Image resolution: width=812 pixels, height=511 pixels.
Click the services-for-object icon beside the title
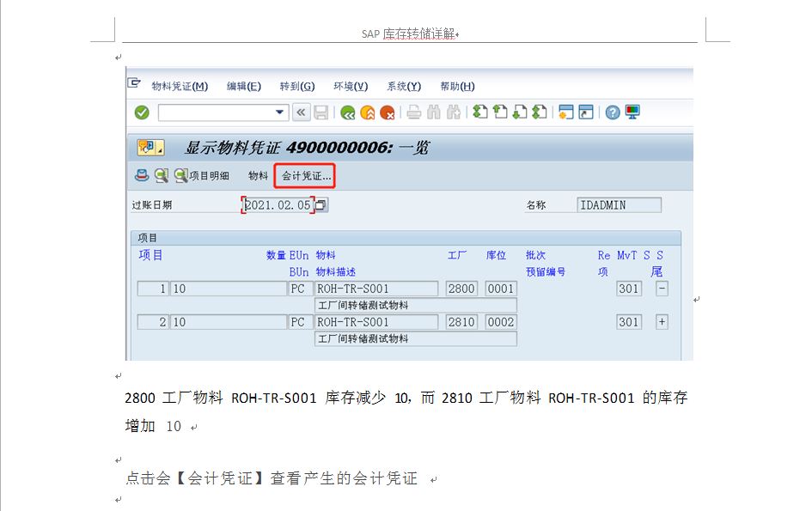[x=150, y=148]
